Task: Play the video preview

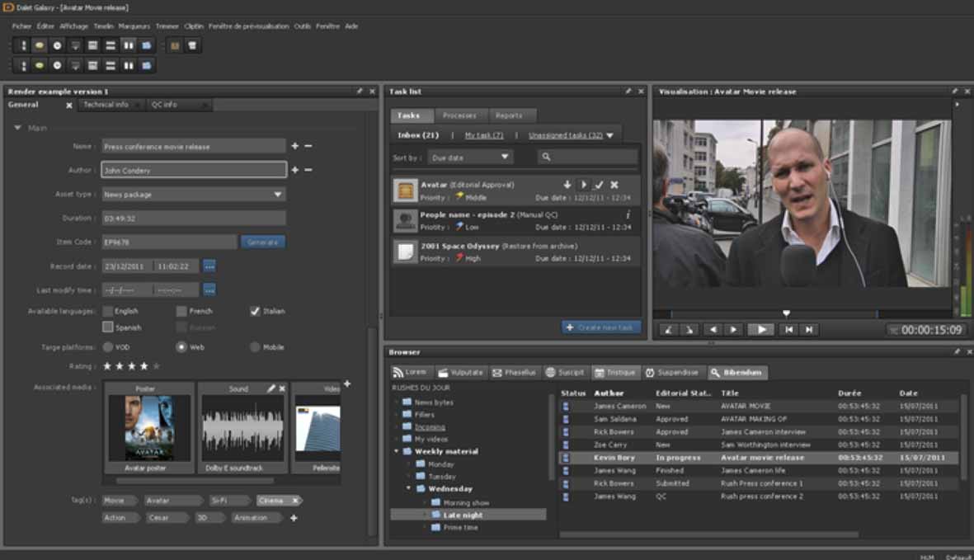Action: [760, 330]
